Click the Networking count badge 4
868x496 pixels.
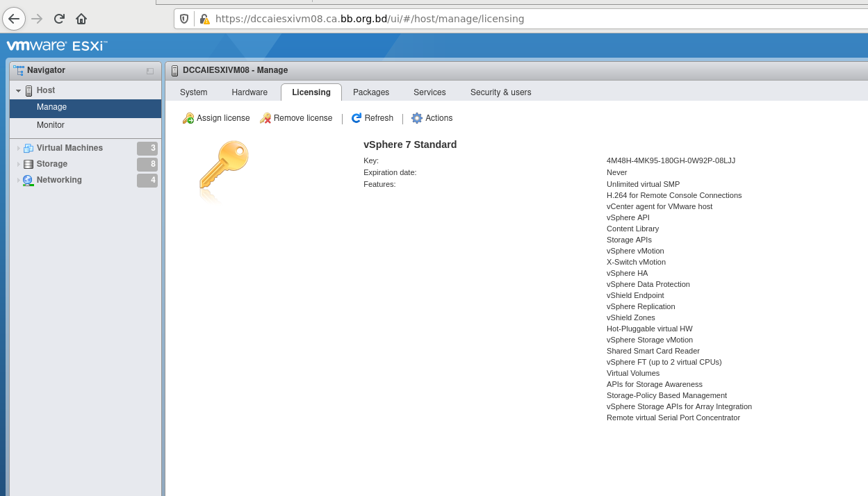[x=147, y=181]
